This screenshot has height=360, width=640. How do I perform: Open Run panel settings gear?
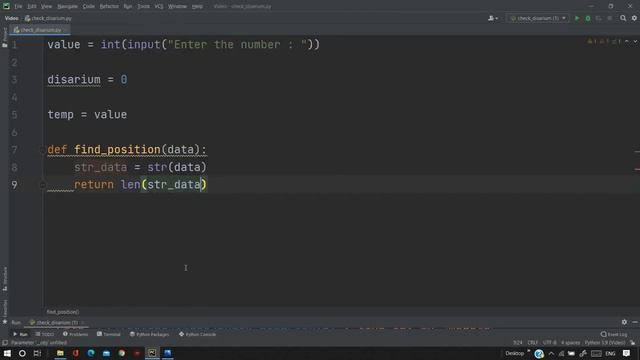click(x=624, y=322)
